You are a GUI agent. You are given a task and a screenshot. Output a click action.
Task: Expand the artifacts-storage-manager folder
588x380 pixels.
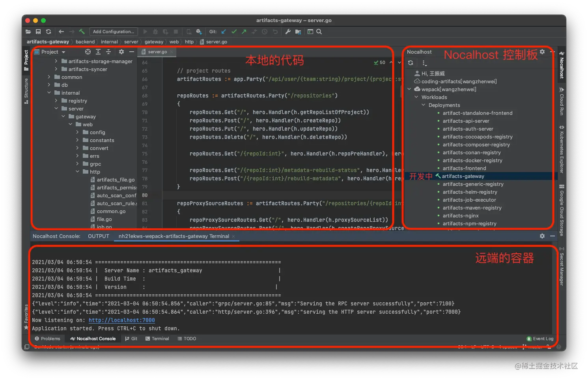point(56,61)
